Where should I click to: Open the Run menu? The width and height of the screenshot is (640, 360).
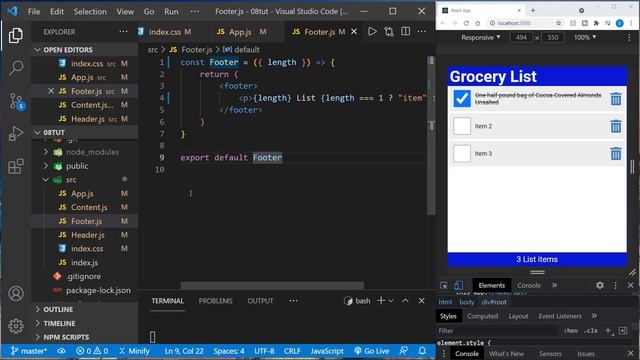coord(171,11)
